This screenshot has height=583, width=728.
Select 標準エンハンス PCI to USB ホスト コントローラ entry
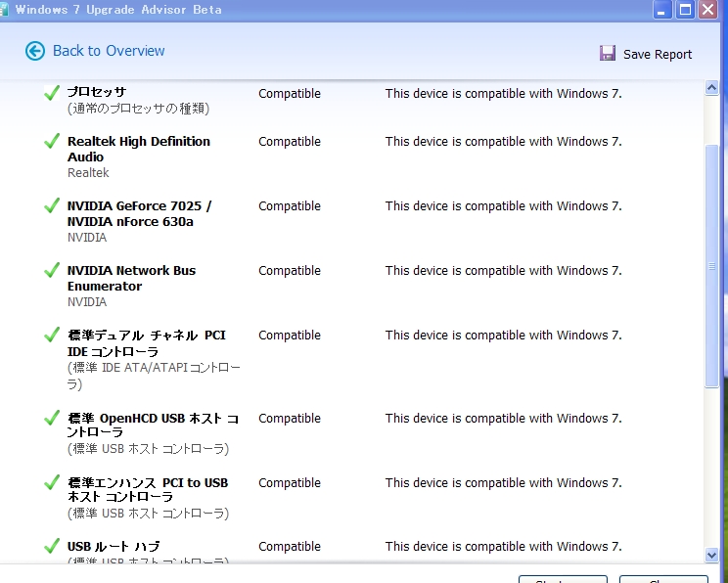click(148, 489)
